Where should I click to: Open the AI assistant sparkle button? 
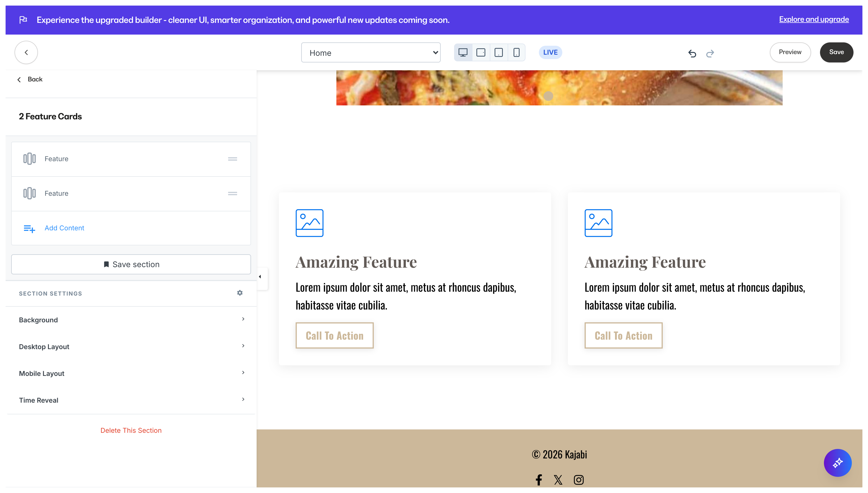coord(837,463)
